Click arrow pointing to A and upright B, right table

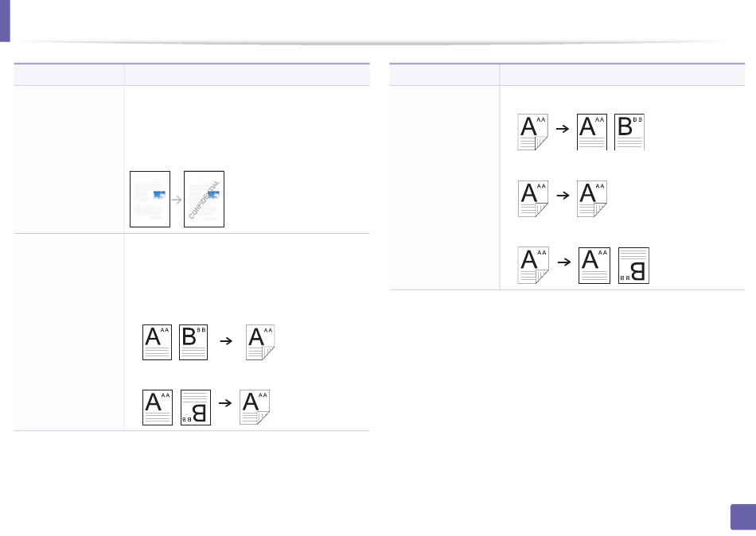click(562, 129)
